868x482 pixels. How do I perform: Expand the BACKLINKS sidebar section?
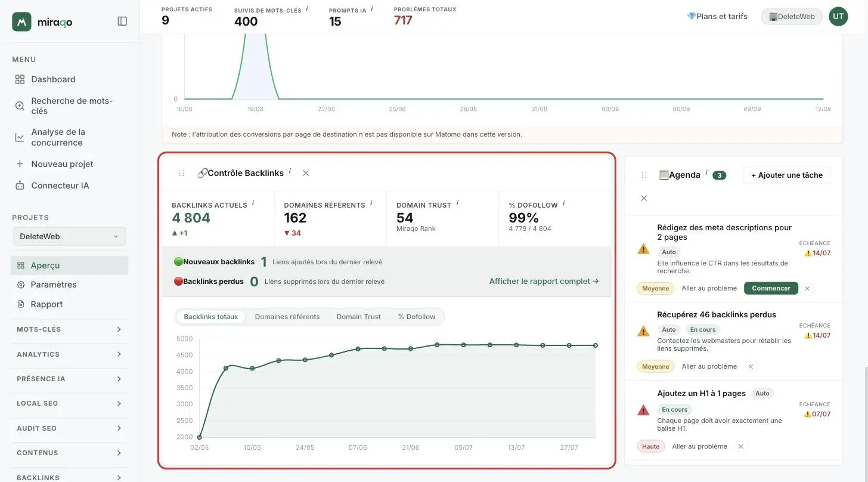coord(69,477)
